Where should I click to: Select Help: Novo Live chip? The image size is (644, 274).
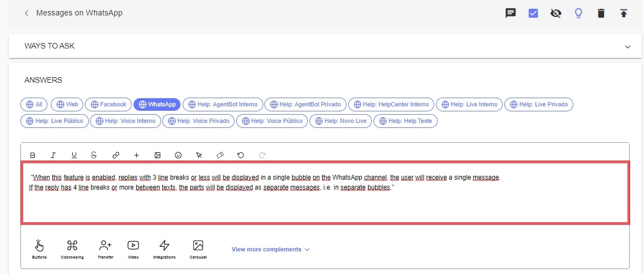(x=340, y=121)
